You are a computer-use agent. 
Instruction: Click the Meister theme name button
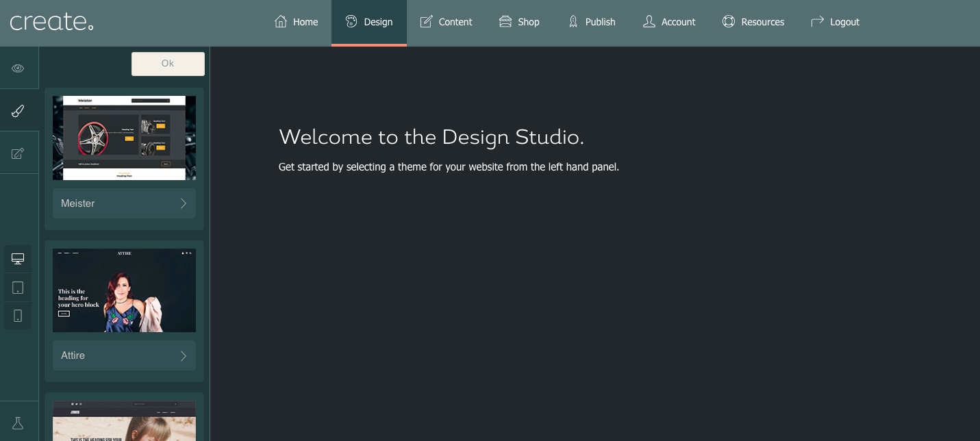124,203
